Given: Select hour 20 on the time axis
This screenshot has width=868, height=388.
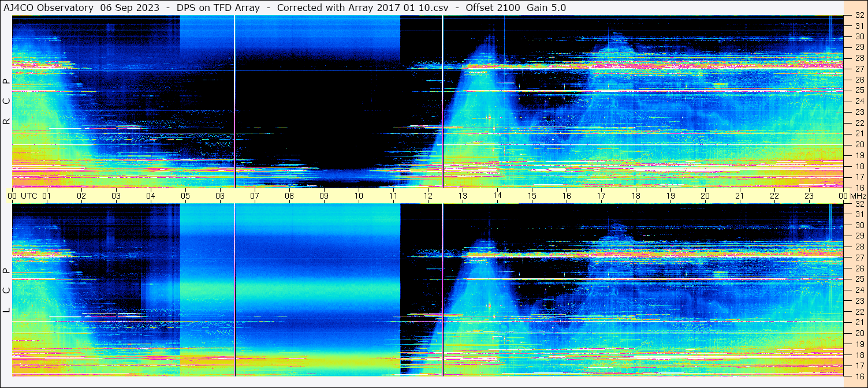Looking at the screenshot, I should tap(705, 196).
